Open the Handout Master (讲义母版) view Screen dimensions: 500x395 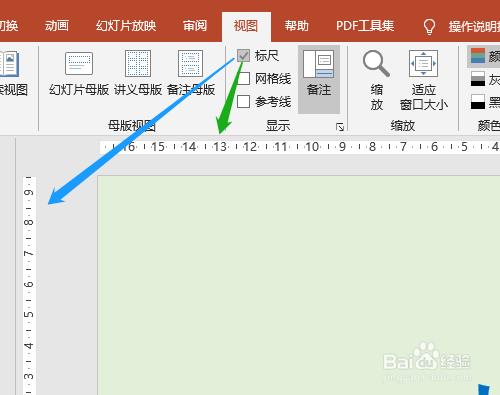138,73
